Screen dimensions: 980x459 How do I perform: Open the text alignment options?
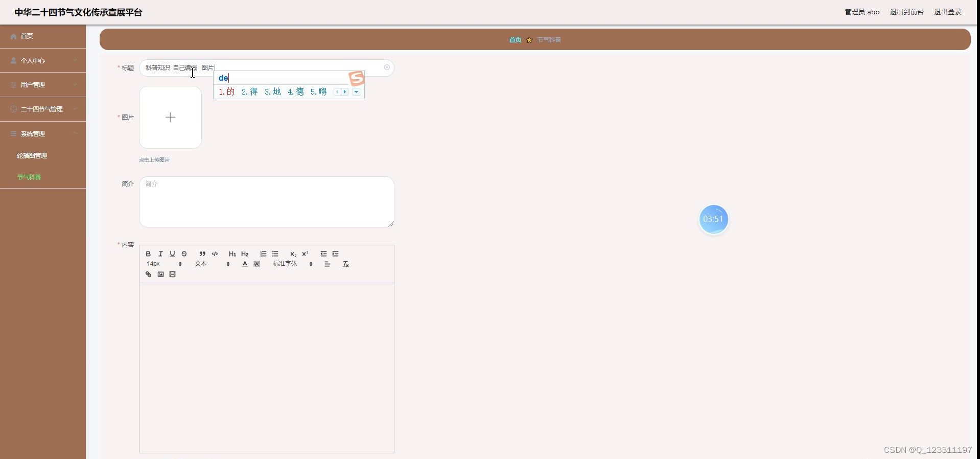tap(327, 264)
